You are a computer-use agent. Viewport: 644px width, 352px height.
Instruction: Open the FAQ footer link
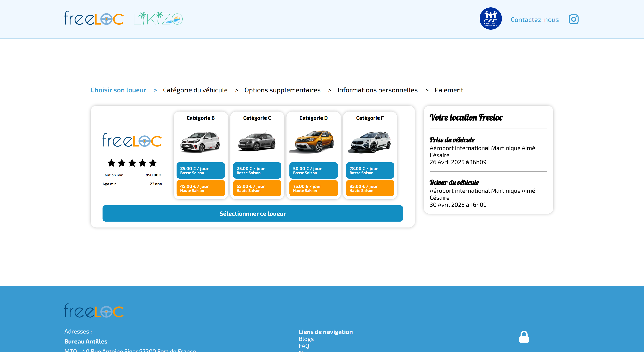click(x=304, y=346)
